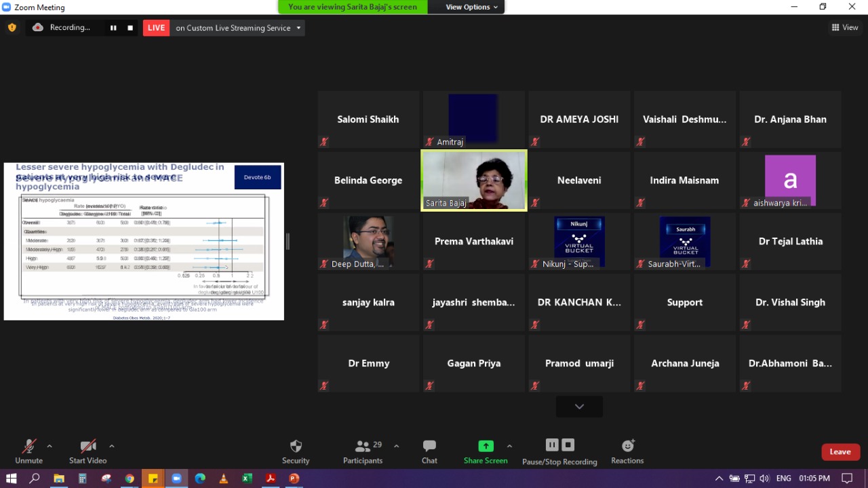This screenshot has height=488, width=868.
Task: Open the Reactions menu
Action: click(x=627, y=452)
